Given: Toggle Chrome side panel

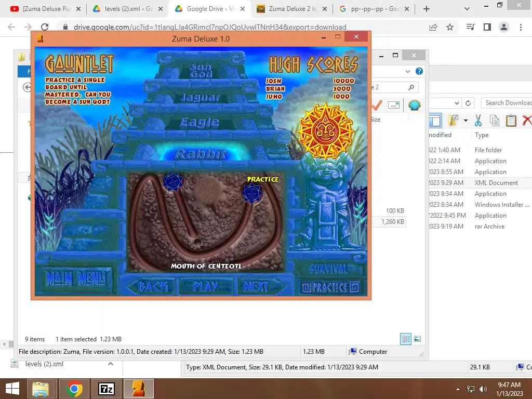Looking at the screenshot, I should pos(487,27).
